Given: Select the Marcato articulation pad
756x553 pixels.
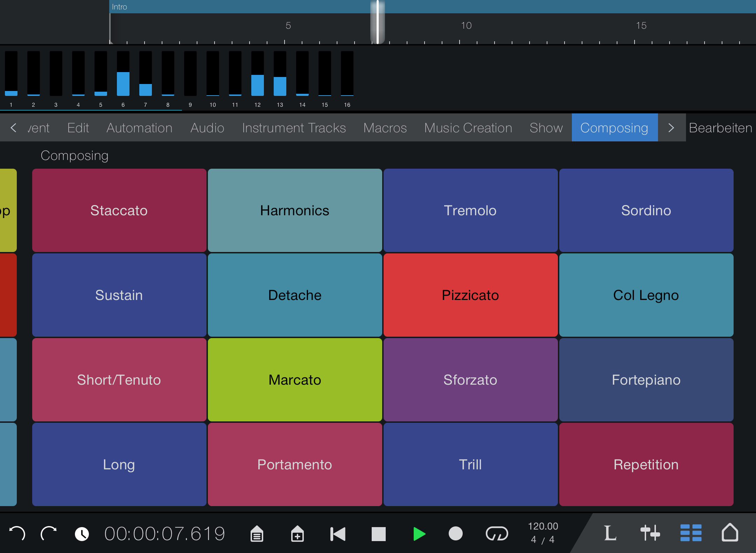Looking at the screenshot, I should pos(294,380).
